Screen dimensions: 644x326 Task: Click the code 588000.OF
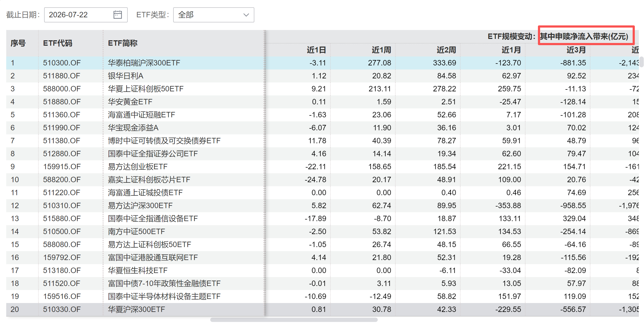point(62,89)
